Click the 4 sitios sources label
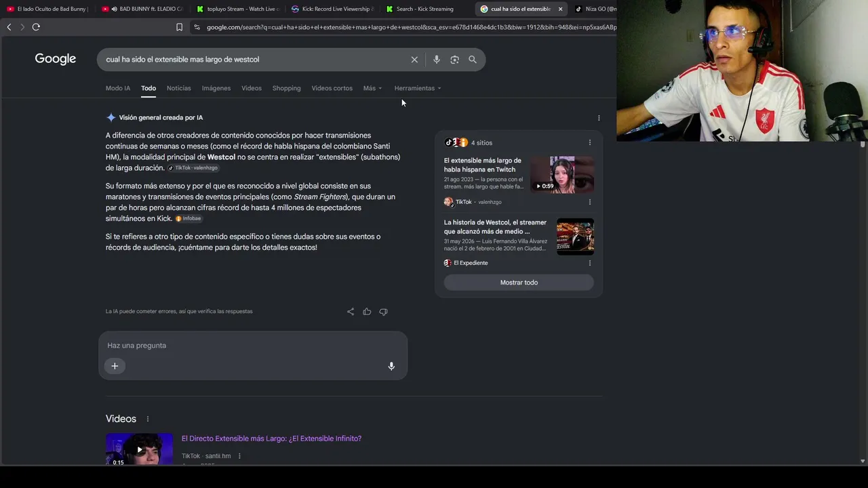The image size is (868, 488). [481, 143]
